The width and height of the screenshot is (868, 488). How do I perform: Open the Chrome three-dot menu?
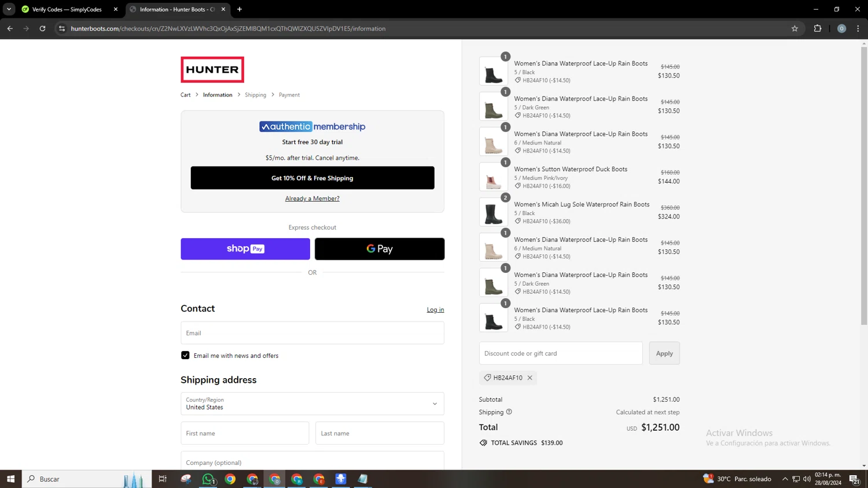pos(858,28)
